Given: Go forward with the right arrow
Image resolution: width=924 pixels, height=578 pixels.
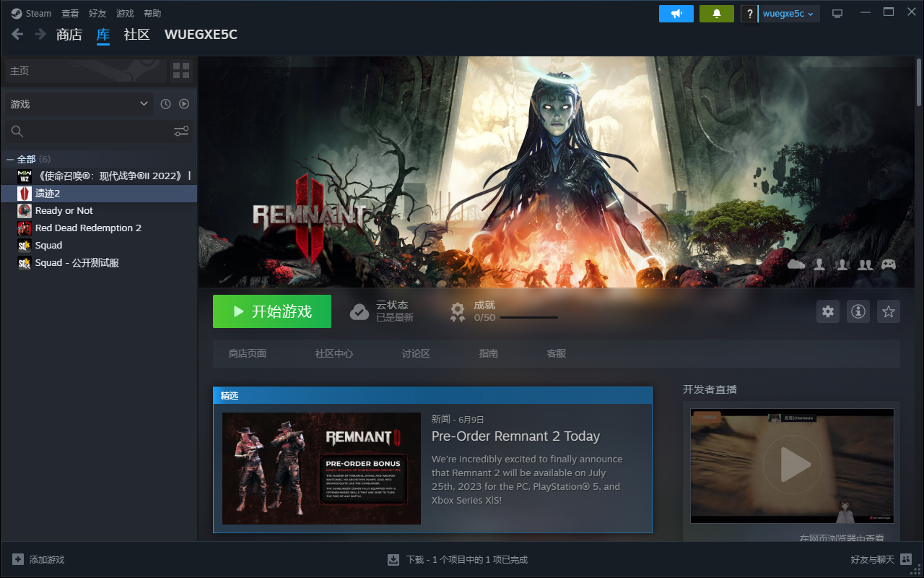Looking at the screenshot, I should 40,34.
